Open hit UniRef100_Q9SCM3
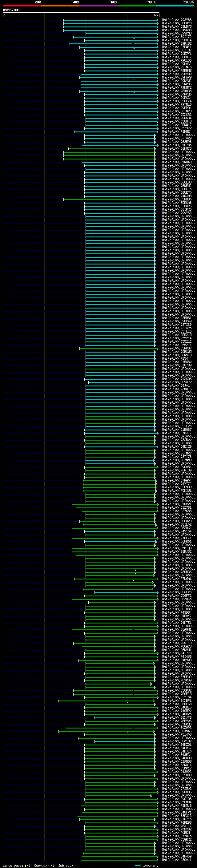 [x=177, y=33]
